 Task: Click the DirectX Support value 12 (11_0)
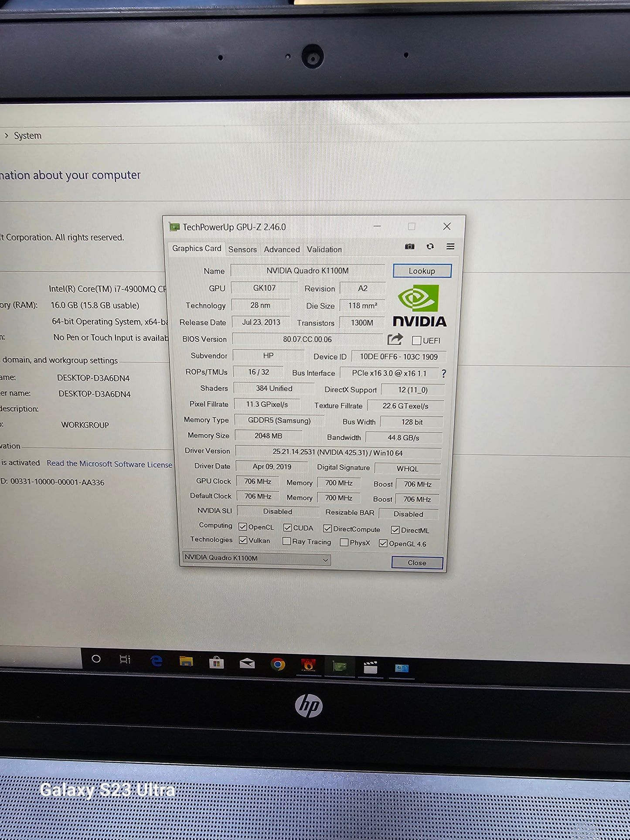pyautogui.click(x=413, y=390)
